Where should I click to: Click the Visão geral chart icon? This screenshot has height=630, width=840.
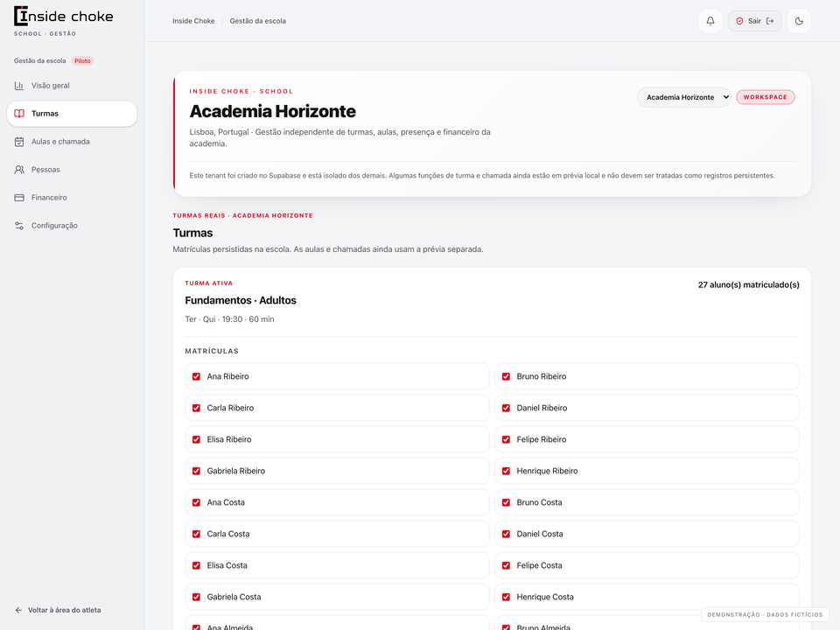click(x=19, y=86)
